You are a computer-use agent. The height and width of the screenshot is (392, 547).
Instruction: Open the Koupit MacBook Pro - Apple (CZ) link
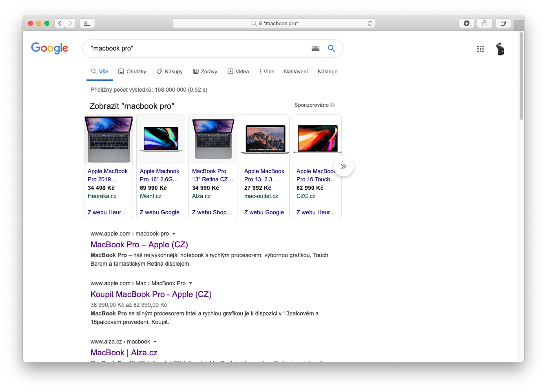click(151, 294)
